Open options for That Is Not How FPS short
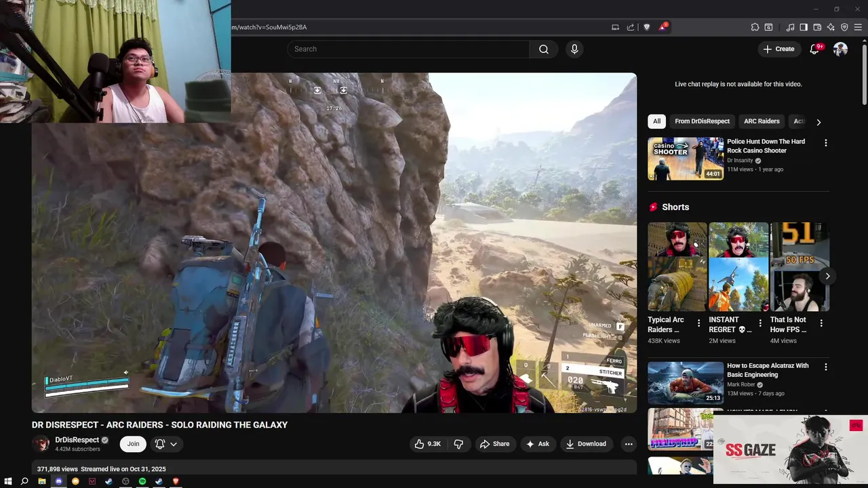This screenshot has height=488, width=868. point(821,323)
